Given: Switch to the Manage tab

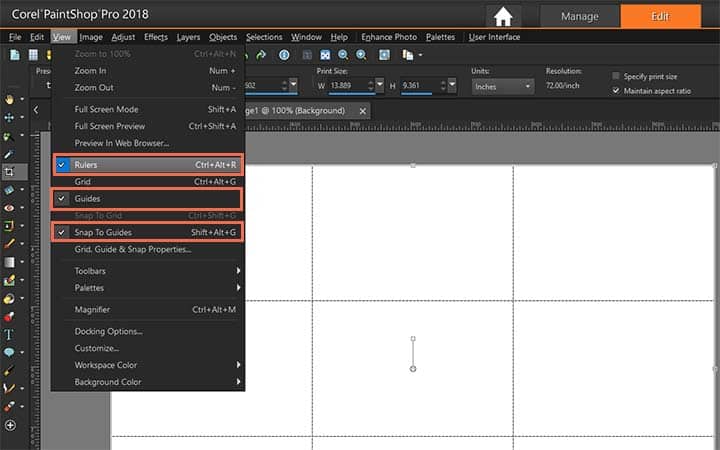Looking at the screenshot, I should 579,17.
